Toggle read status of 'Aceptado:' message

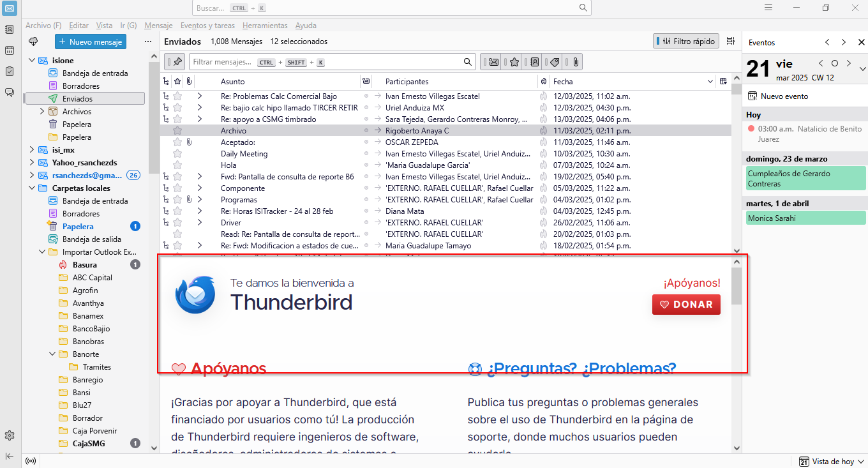(x=366, y=142)
